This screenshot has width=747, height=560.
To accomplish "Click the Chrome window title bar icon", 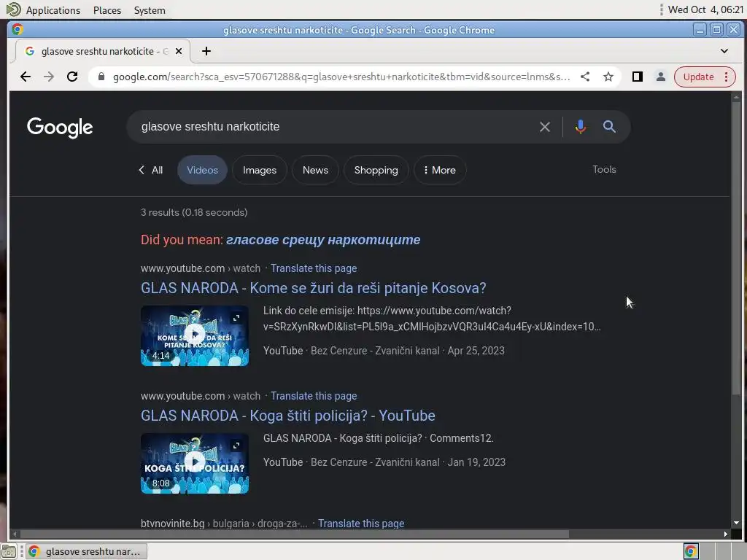I will tap(18, 29).
